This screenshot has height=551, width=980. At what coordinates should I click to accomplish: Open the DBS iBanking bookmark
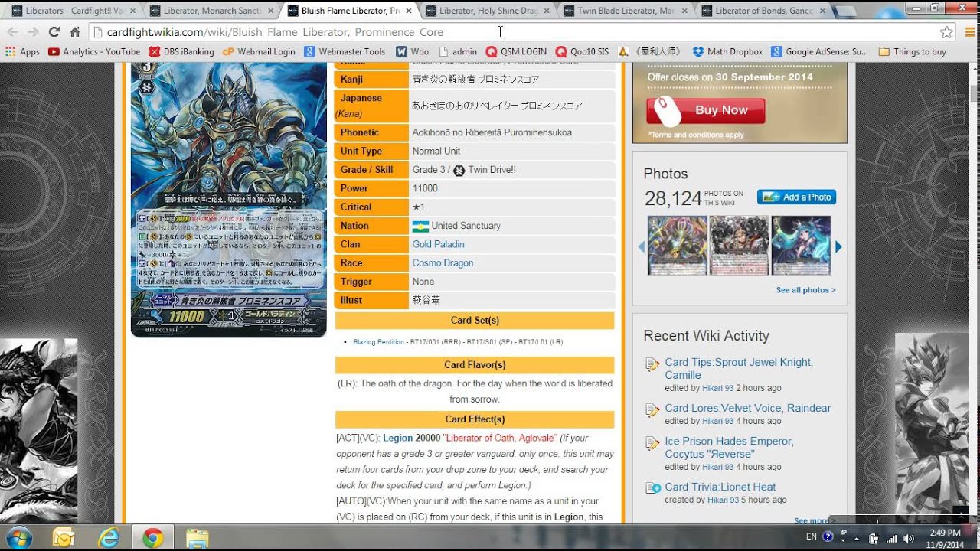coord(181,51)
